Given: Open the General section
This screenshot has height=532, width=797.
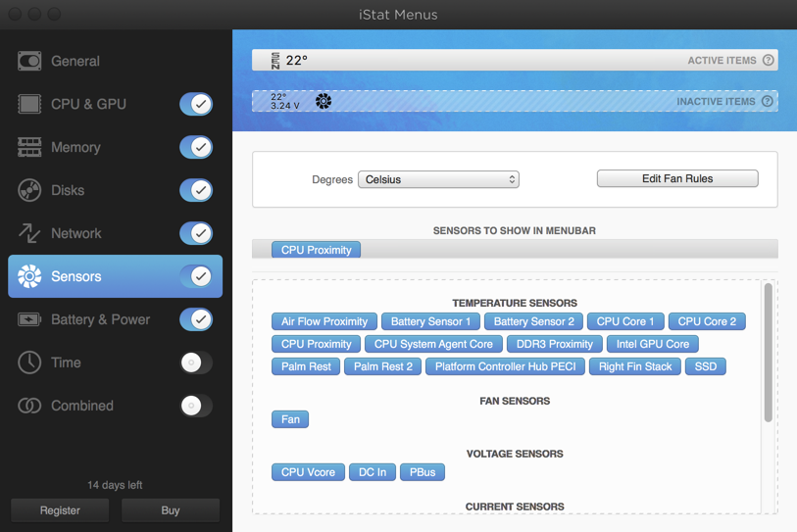Looking at the screenshot, I should (115, 61).
